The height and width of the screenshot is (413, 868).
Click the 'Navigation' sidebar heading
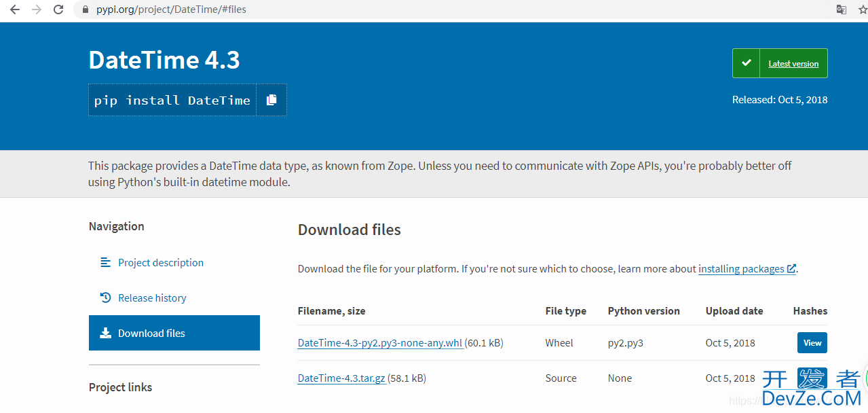click(x=117, y=226)
